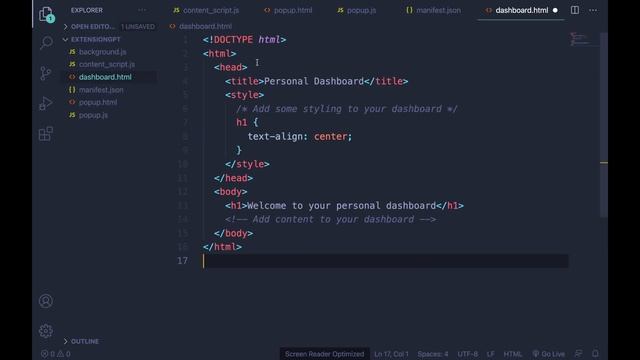Expand the Open Editors section
Screen dimensions: 640x360
point(93,27)
